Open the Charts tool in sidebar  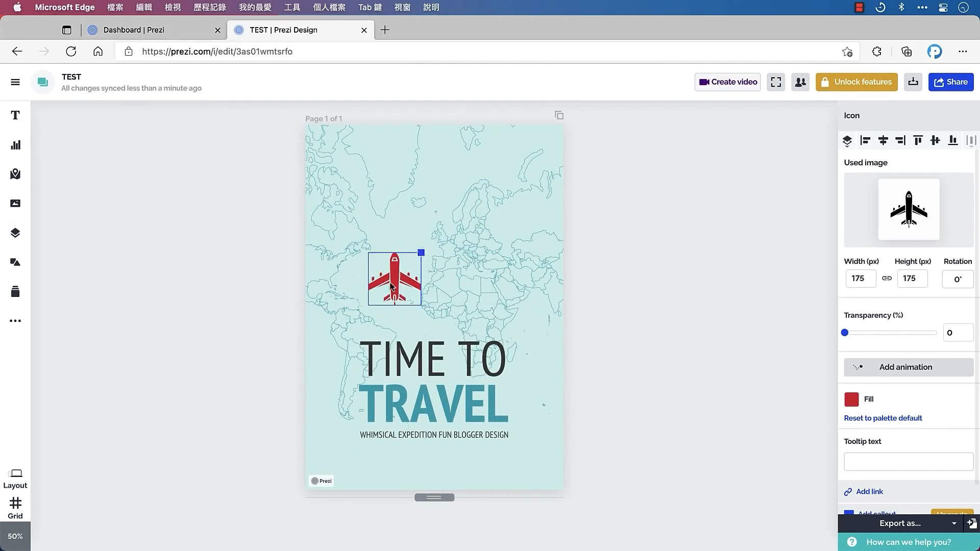point(15,145)
